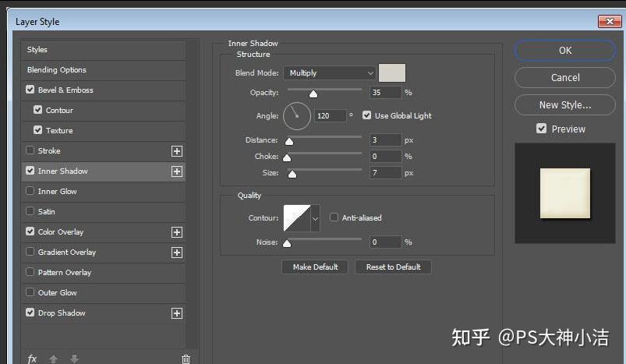Click the Angle value field

(331, 116)
